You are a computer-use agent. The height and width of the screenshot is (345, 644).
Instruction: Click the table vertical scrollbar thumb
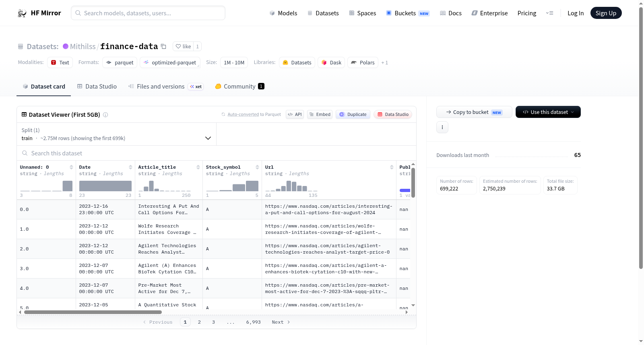(x=413, y=182)
